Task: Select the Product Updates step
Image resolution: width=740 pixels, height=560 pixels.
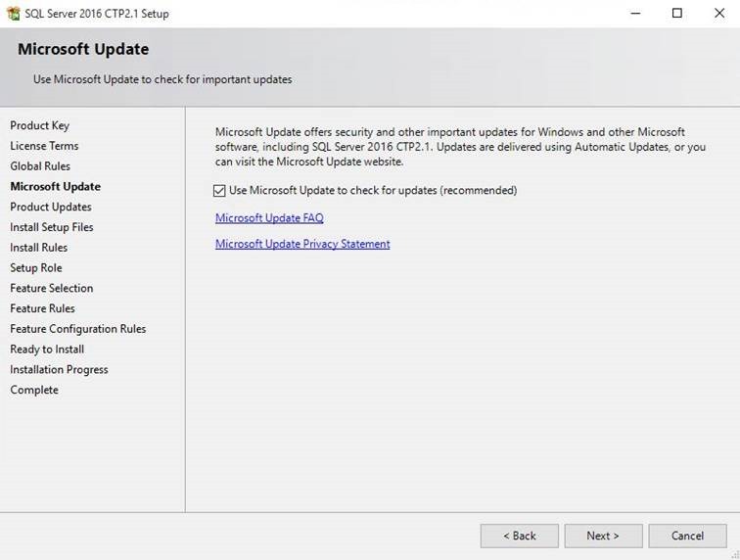Action: coord(51,207)
